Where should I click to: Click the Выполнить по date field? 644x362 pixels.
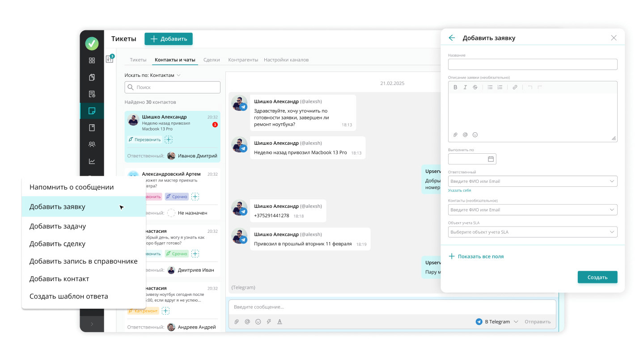[x=472, y=159]
